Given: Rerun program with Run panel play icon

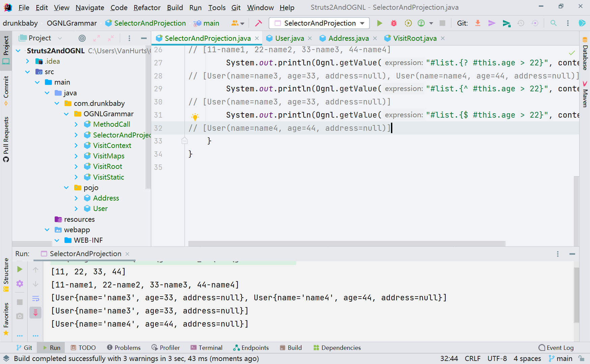Looking at the screenshot, I should tap(20, 269).
